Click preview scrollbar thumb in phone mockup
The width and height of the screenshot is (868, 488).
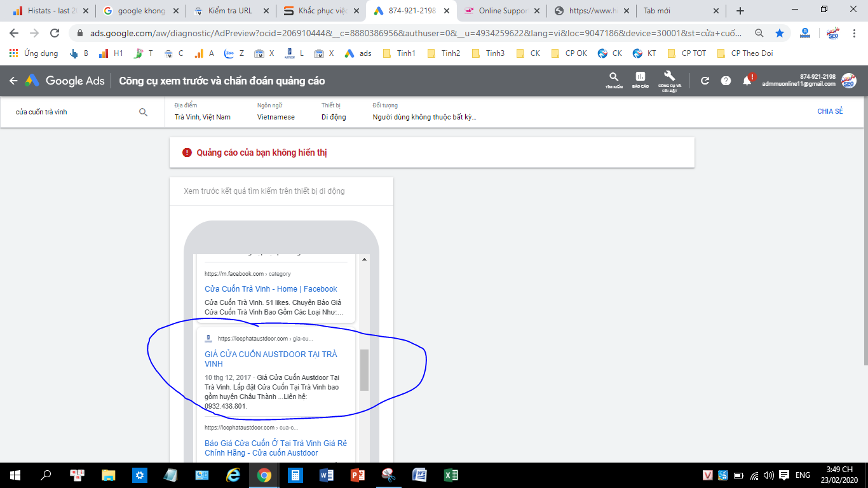(364, 370)
